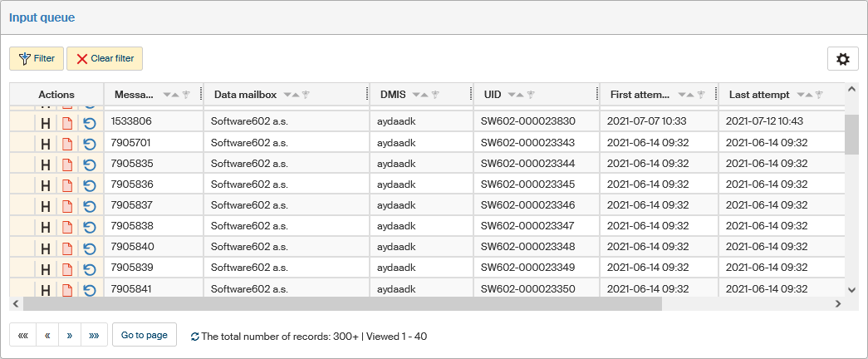The image size is (868, 359).
Task: Click the UID column header
Action: tap(492, 95)
